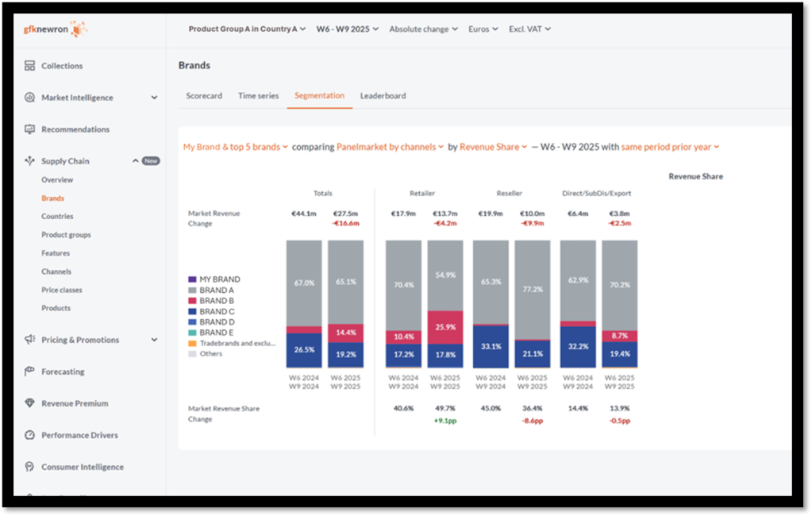812x516 pixels.
Task: Open Overview under Supply Chain
Action: [57, 179]
